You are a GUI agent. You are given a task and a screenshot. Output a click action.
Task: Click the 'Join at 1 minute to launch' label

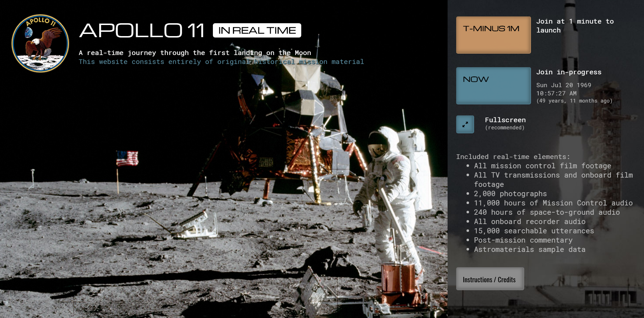point(575,26)
